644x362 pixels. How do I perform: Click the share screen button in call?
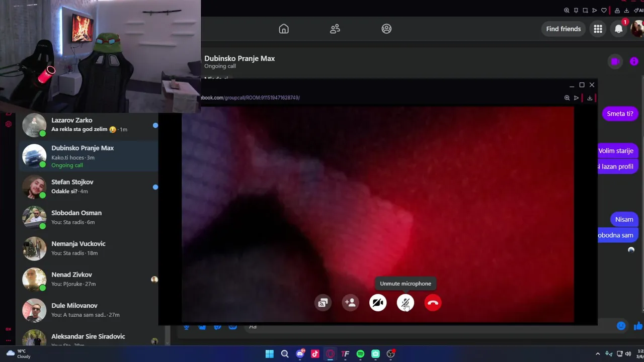(x=323, y=303)
